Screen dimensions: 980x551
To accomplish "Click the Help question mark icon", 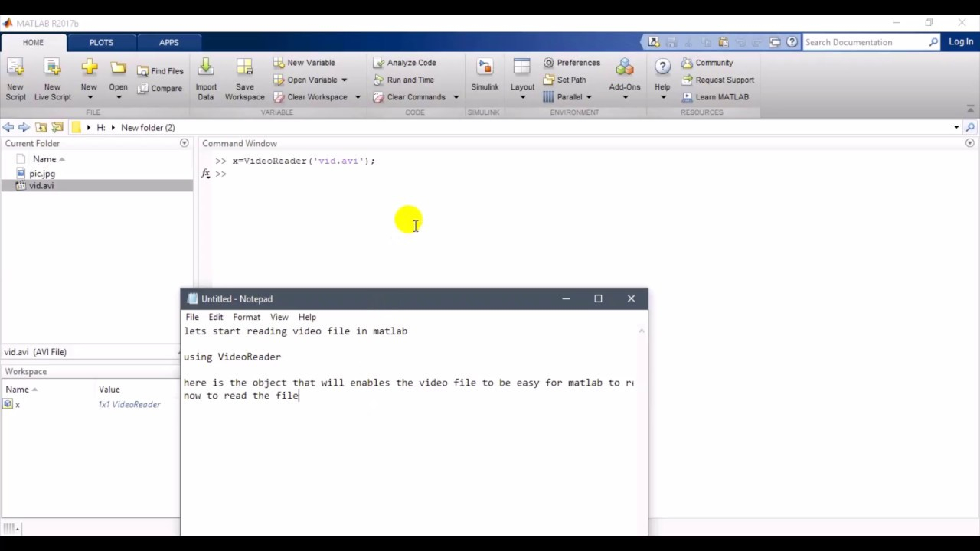I will (x=662, y=67).
